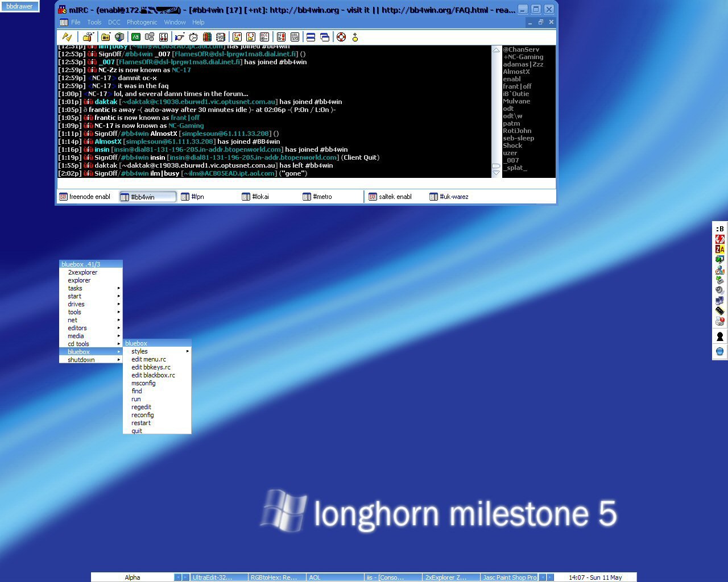Switch to the #uk-warez channel tab

(x=453, y=197)
